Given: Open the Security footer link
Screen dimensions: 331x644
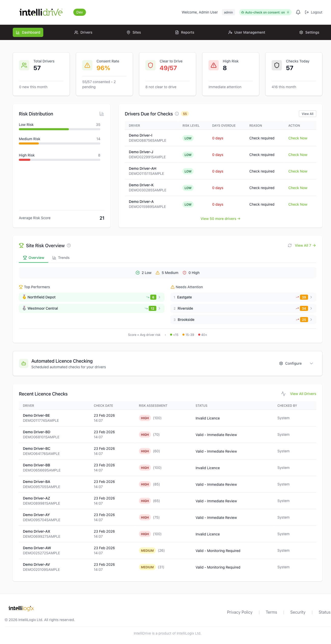Looking at the screenshot, I should 298,612.
